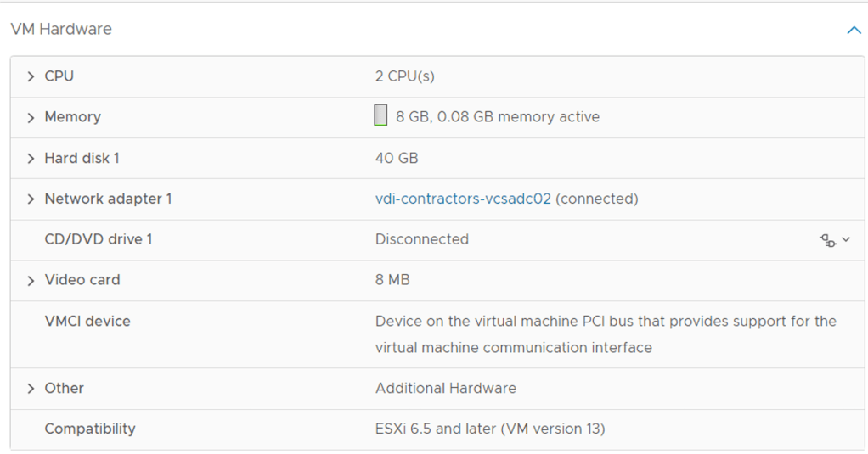Expand the CPU details row
The image size is (868, 454).
click(31, 76)
